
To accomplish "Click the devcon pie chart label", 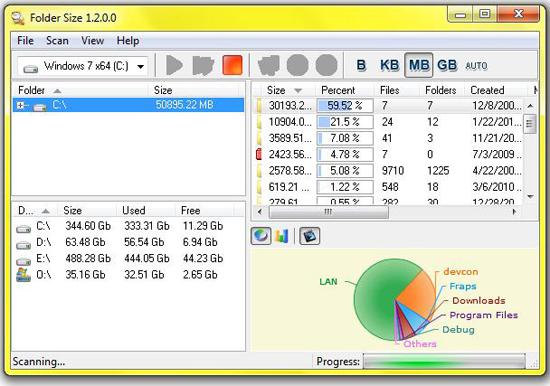I will coord(461,272).
